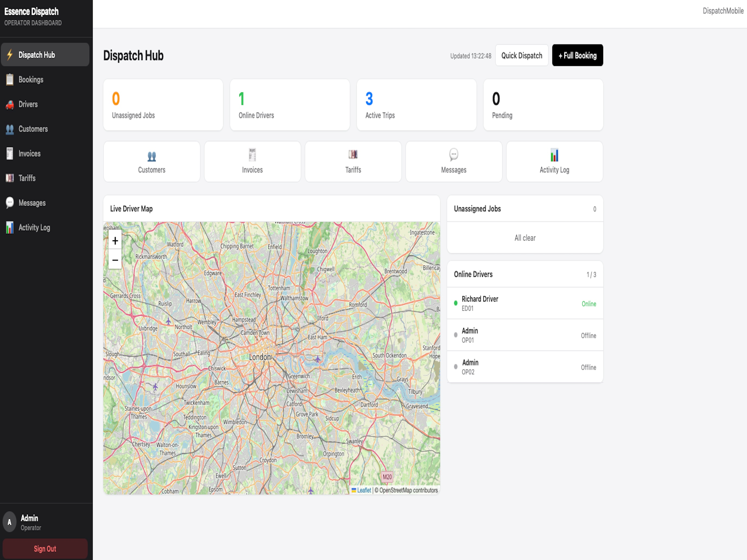Create a new Full Booking
The image size is (747, 560).
pyautogui.click(x=577, y=55)
